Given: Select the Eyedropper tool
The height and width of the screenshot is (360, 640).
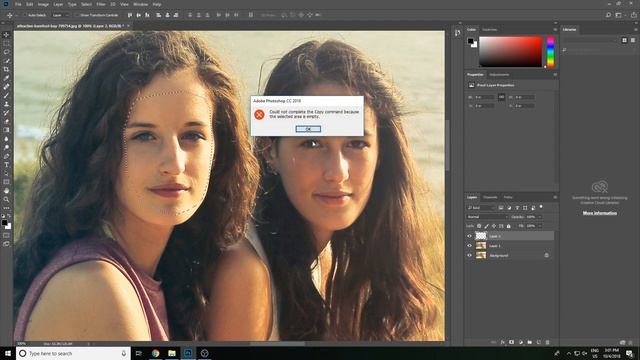Looking at the screenshot, I should coord(6,78).
